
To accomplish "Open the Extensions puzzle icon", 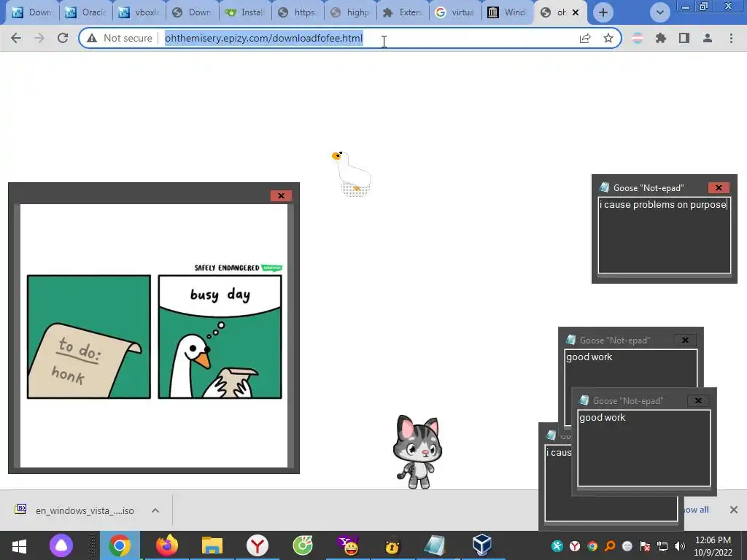I will point(660,38).
